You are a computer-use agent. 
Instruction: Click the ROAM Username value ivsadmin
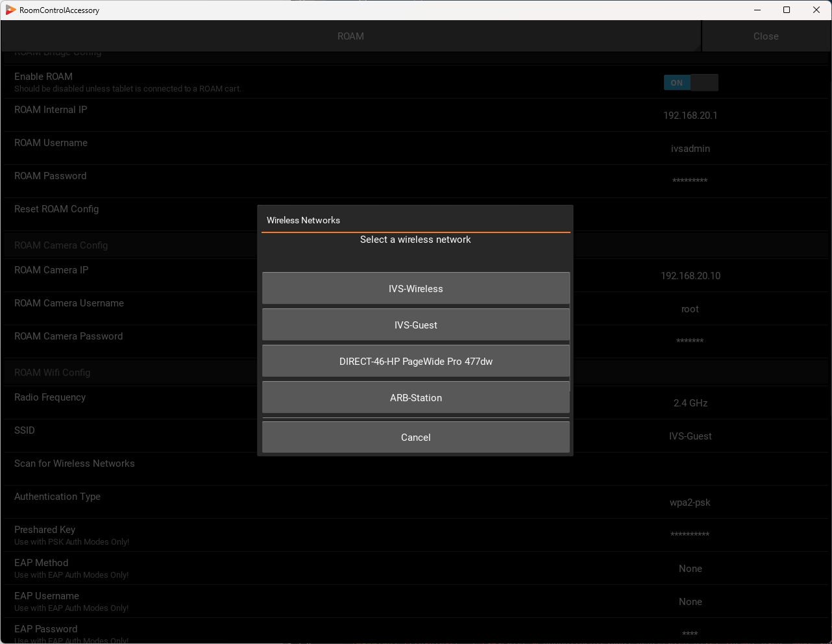click(690, 149)
